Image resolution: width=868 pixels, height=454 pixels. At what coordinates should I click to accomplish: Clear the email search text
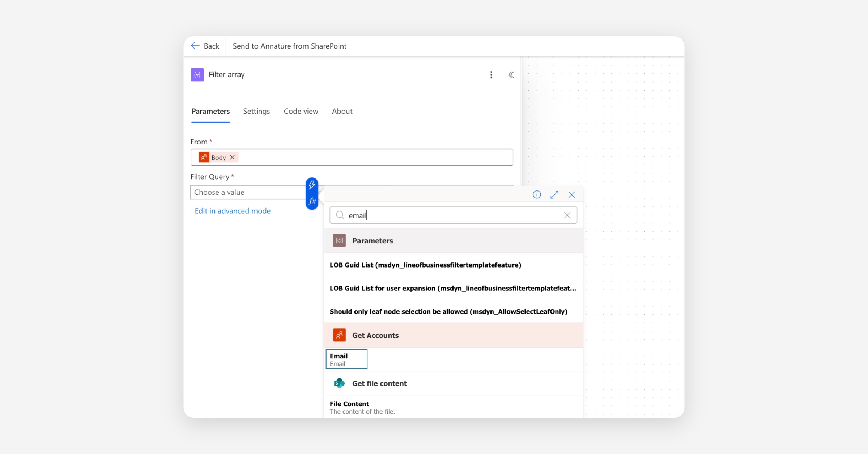[567, 215]
